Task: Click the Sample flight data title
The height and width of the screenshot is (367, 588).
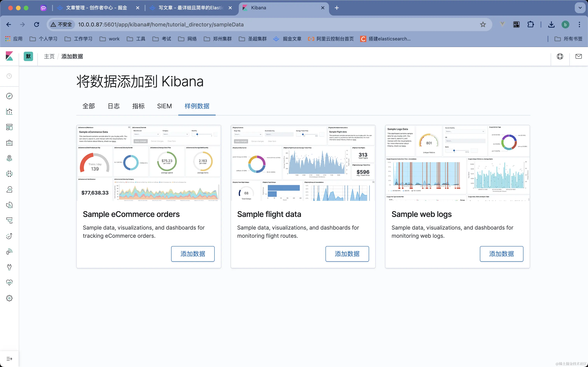Action: click(x=269, y=214)
